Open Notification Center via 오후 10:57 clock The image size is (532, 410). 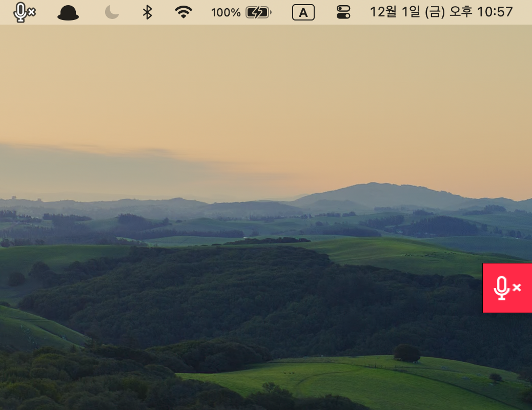click(x=495, y=12)
